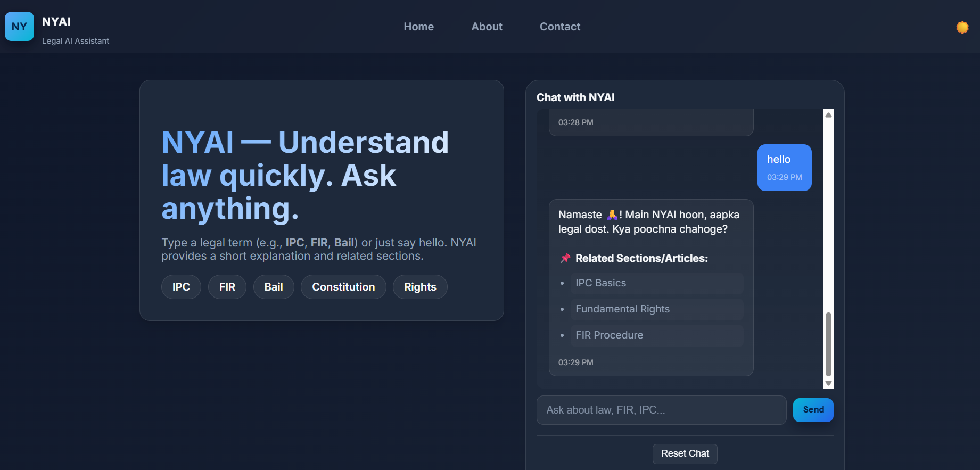Viewport: 980px width, 470px height.
Task: Open the Contact nav link
Action: point(560,27)
